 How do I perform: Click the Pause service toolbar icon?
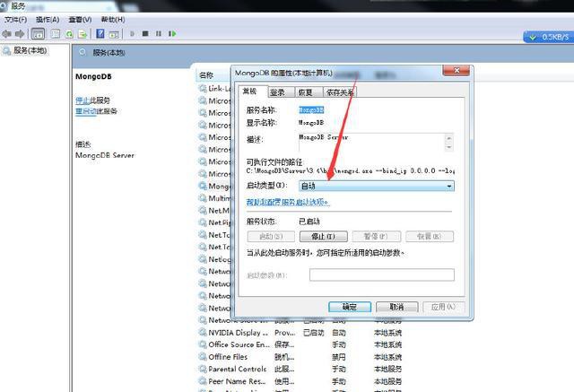point(159,34)
